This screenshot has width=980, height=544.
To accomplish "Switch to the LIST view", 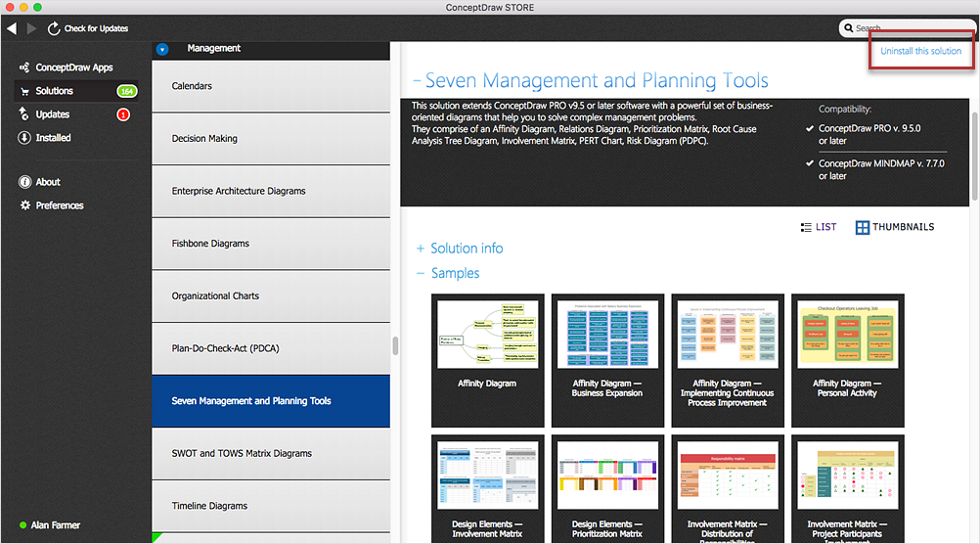I will point(818,227).
